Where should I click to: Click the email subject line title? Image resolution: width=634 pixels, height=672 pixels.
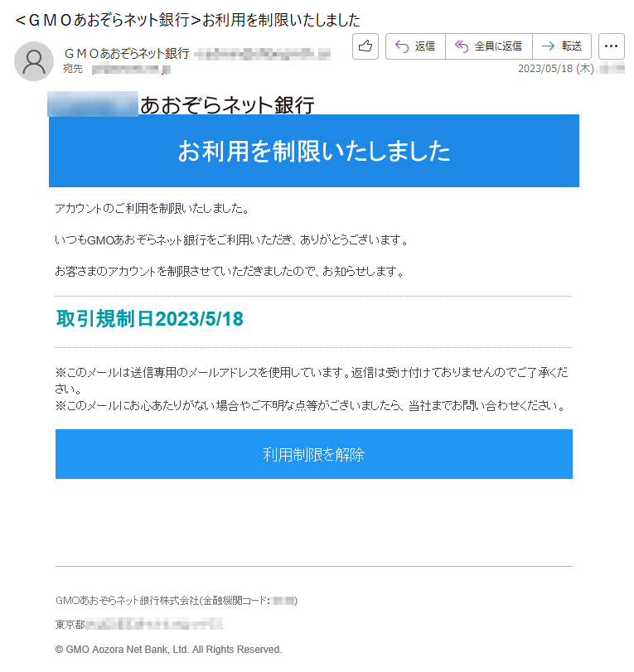tap(188, 20)
